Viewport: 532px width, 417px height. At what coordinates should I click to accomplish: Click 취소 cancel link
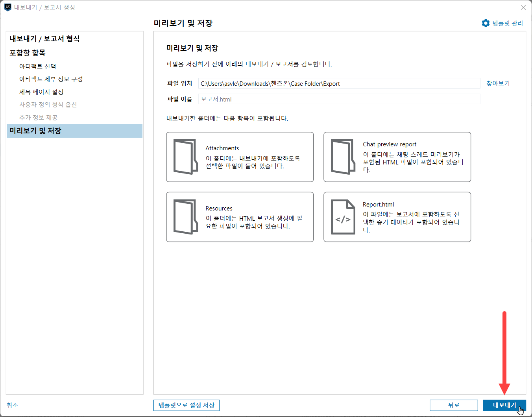click(12, 405)
